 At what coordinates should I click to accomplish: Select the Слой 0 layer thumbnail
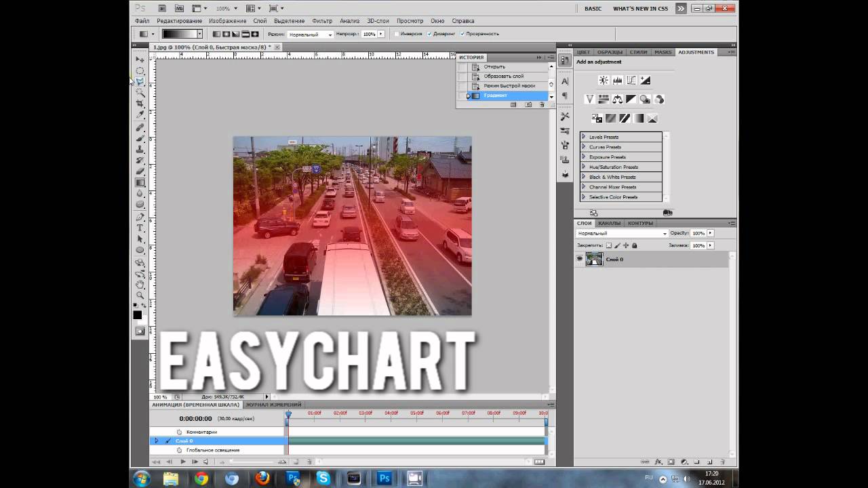(x=594, y=259)
